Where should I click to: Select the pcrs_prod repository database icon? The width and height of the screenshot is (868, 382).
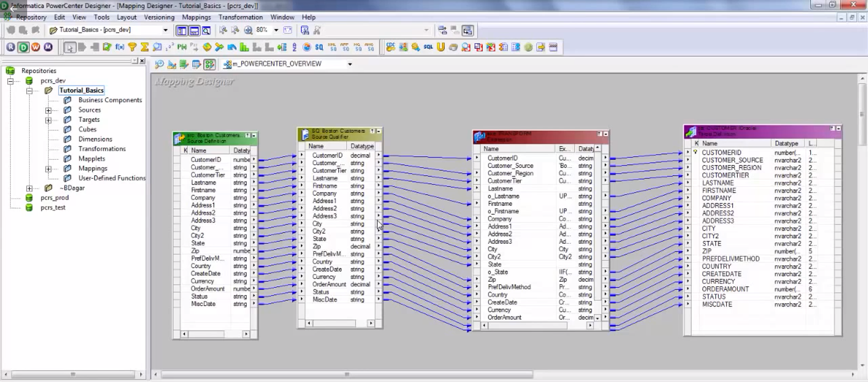click(29, 198)
